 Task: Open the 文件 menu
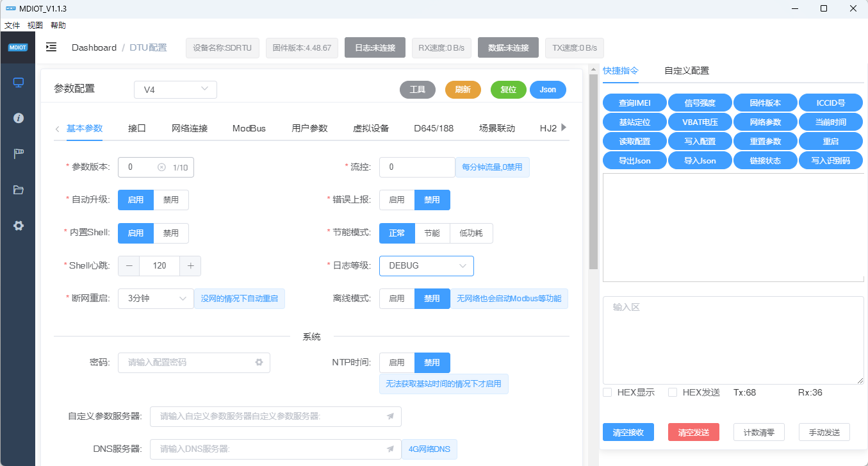click(12, 26)
